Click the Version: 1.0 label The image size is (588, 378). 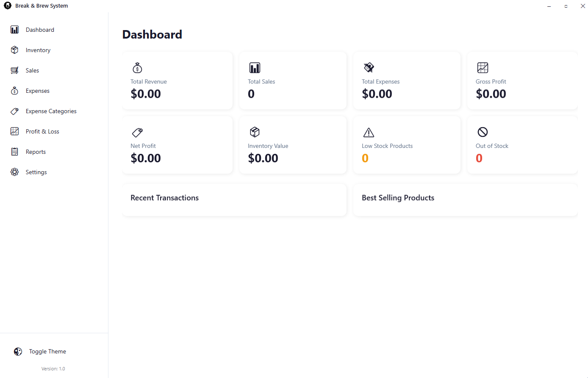(53, 369)
